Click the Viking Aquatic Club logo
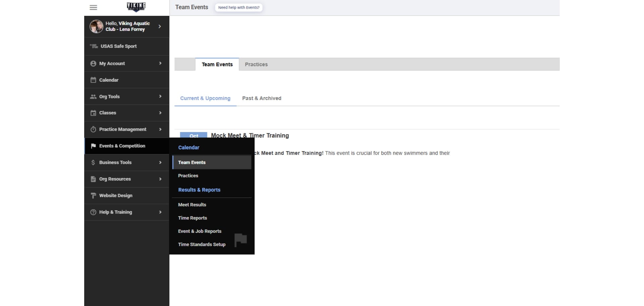Screen dimensions: 644x306 [136, 7]
